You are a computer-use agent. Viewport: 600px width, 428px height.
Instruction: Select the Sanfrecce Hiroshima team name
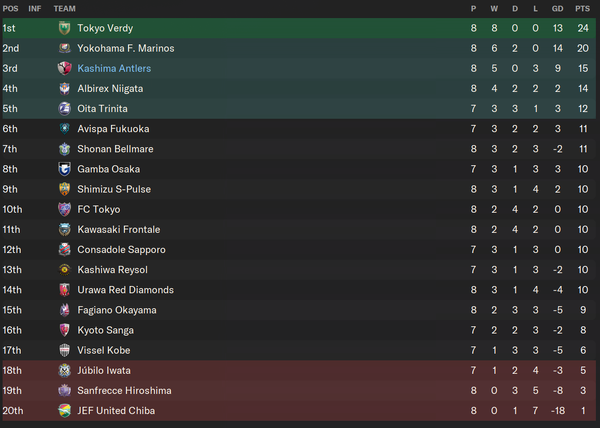(x=124, y=391)
